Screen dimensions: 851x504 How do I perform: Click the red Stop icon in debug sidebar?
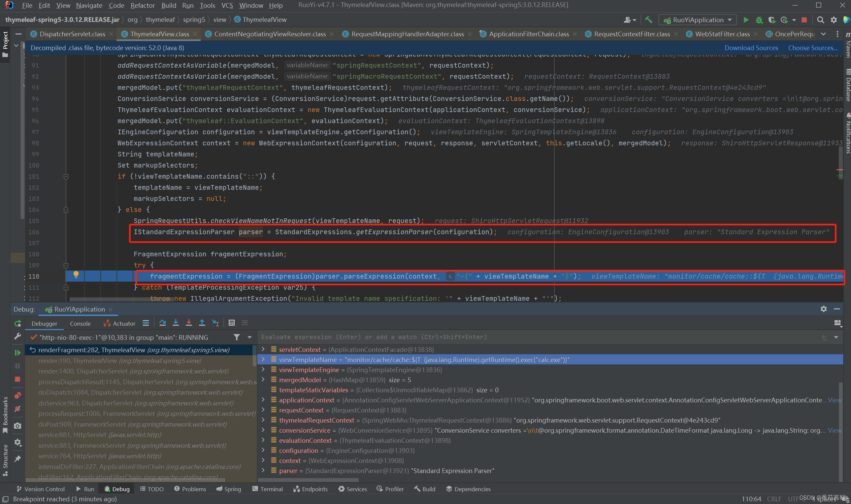[x=18, y=380]
